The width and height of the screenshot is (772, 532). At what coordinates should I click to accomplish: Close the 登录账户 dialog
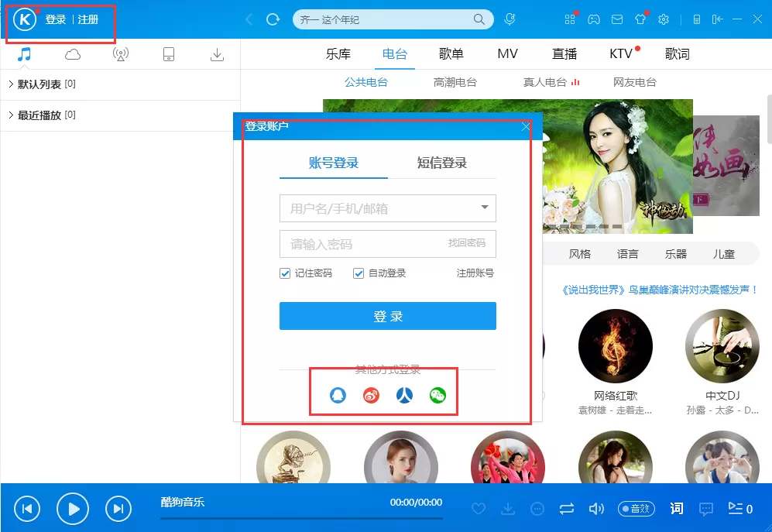(x=526, y=127)
